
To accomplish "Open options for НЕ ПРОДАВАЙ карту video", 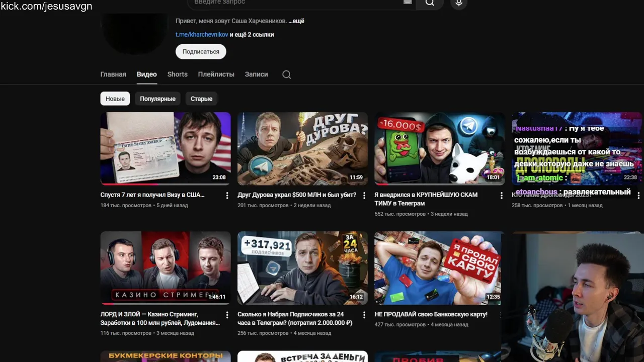I will (x=501, y=315).
